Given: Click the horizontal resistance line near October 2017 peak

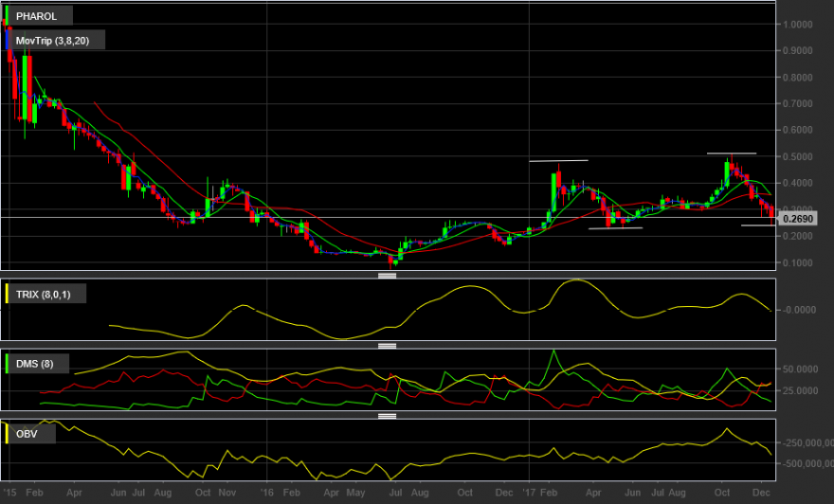Looking at the screenshot, I should (732, 153).
